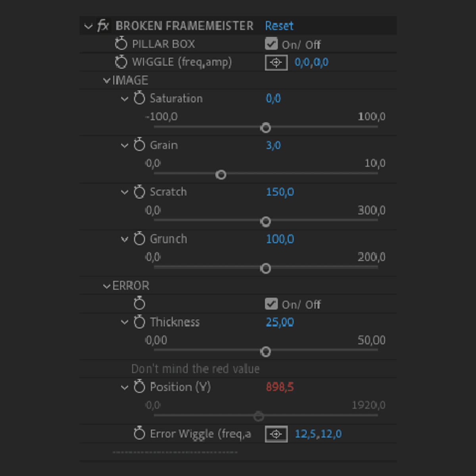Enable the Grain stopwatch icon
Screen dimensions: 476x476
point(139,145)
